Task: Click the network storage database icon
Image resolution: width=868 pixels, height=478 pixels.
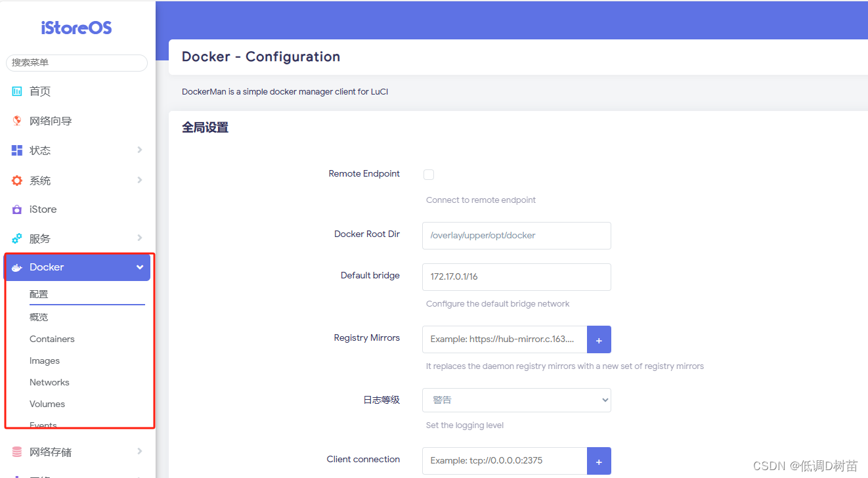Action: [17, 452]
